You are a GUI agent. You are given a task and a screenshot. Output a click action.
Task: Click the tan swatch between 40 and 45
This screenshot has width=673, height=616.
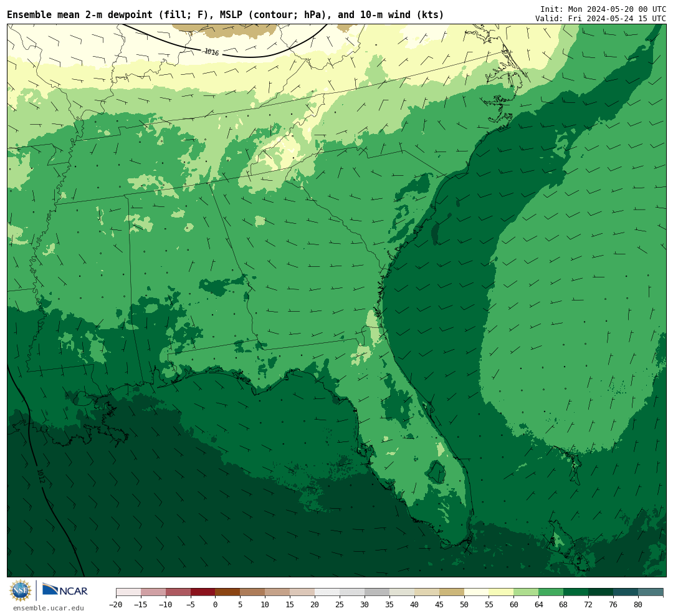point(427,592)
